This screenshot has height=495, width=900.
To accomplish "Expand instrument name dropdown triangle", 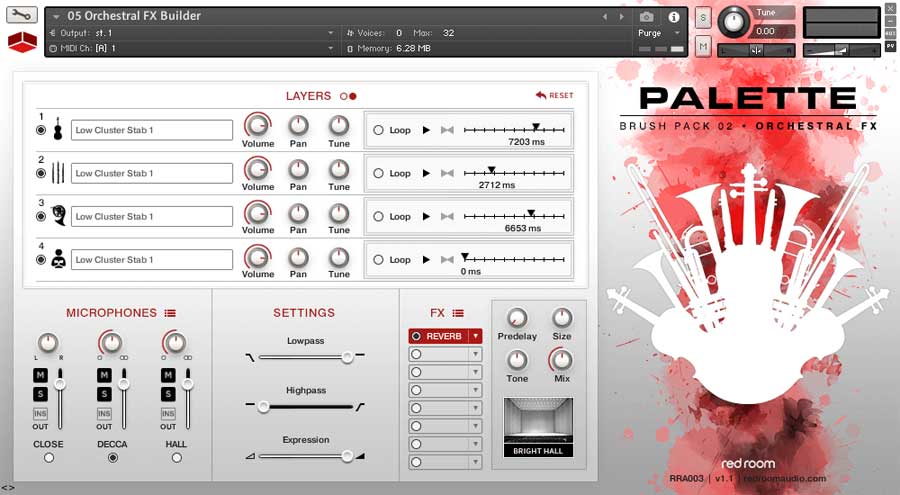I will click(56, 17).
